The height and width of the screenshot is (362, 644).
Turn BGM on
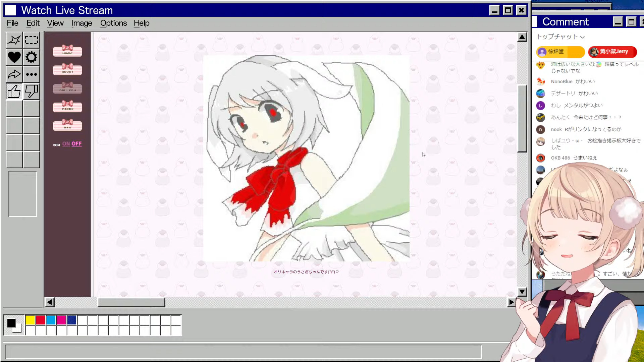(66, 144)
